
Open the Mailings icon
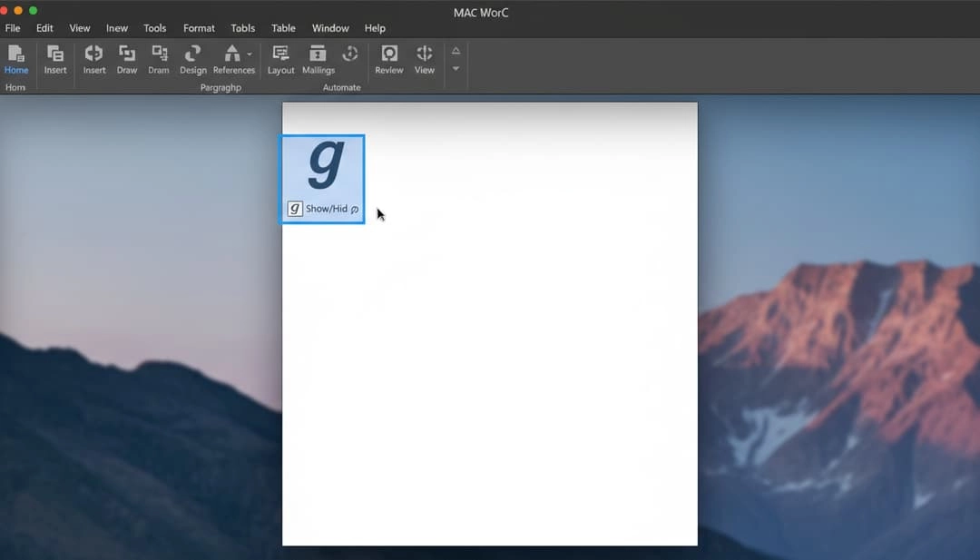(318, 54)
